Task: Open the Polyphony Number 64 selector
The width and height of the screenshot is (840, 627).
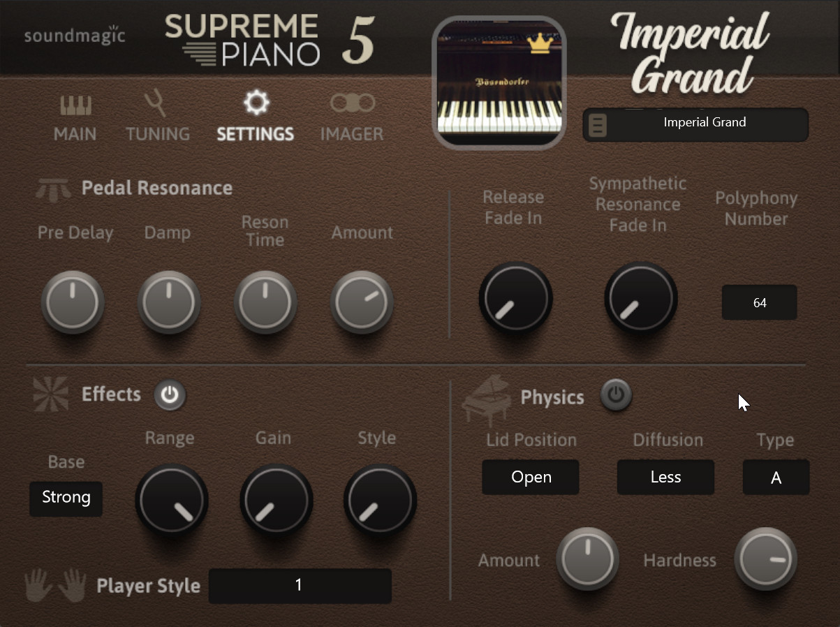Action: coord(759,302)
